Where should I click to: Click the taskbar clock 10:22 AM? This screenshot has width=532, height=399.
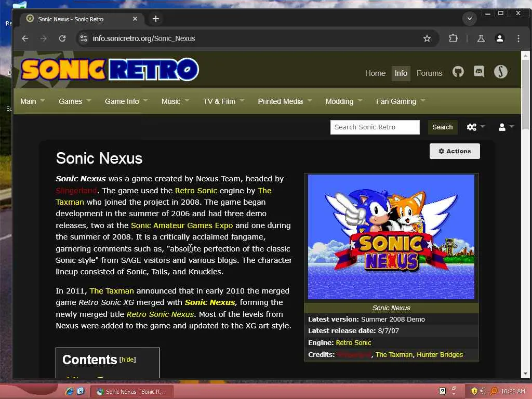coord(513,391)
